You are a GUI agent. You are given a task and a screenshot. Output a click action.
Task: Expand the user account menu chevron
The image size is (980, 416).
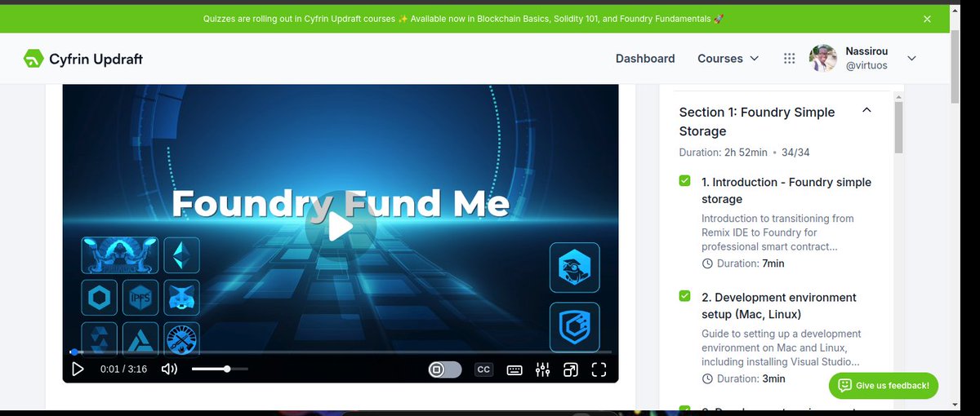point(912,58)
